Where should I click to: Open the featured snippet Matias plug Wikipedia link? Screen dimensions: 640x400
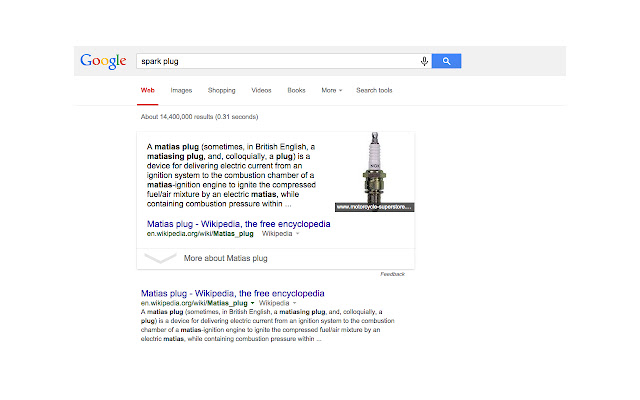(238, 224)
